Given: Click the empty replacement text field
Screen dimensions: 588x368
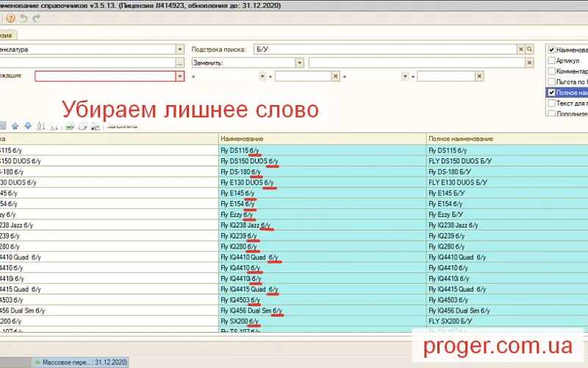Looking at the screenshot, I should 417,63.
